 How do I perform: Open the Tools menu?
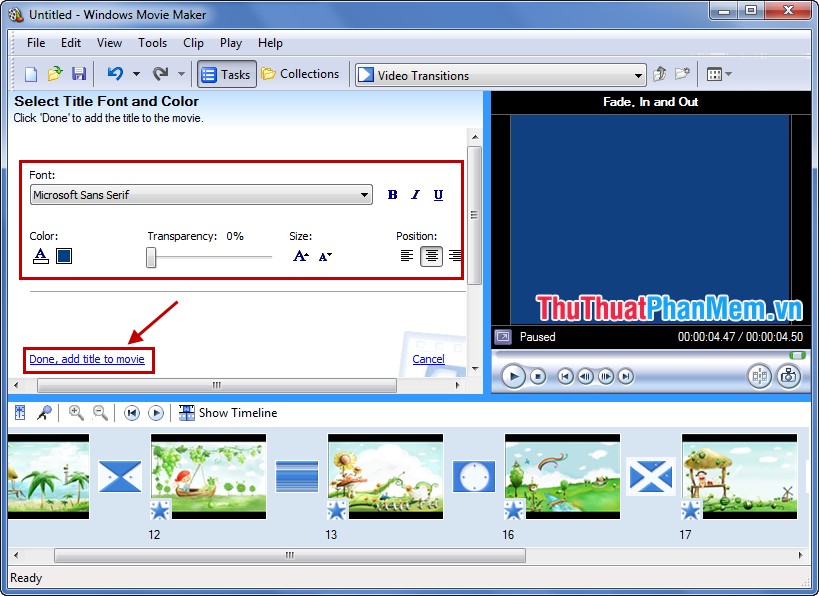152,43
